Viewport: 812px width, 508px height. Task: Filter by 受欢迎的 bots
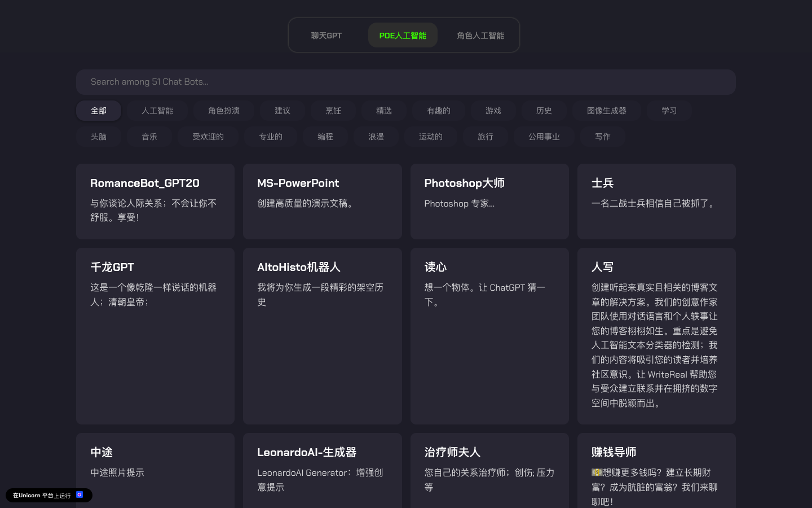[x=208, y=137]
